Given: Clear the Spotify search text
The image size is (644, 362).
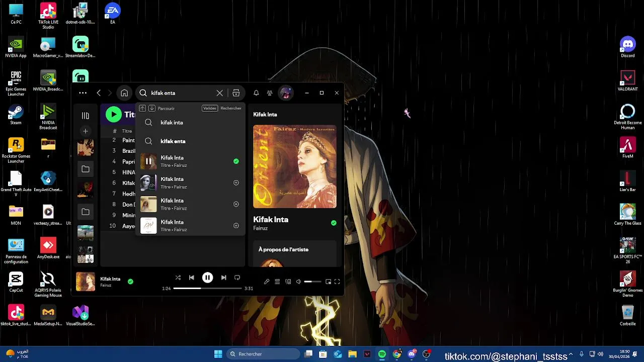Looking at the screenshot, I should click(x=220, y=93).
